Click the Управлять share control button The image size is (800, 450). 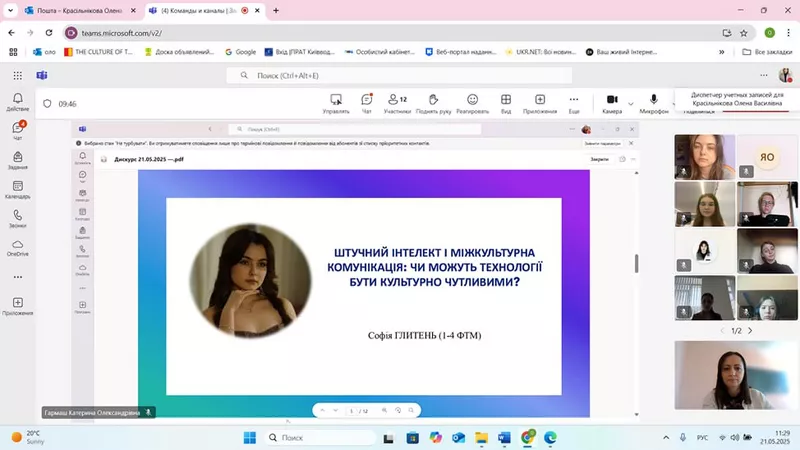point(336,104)
